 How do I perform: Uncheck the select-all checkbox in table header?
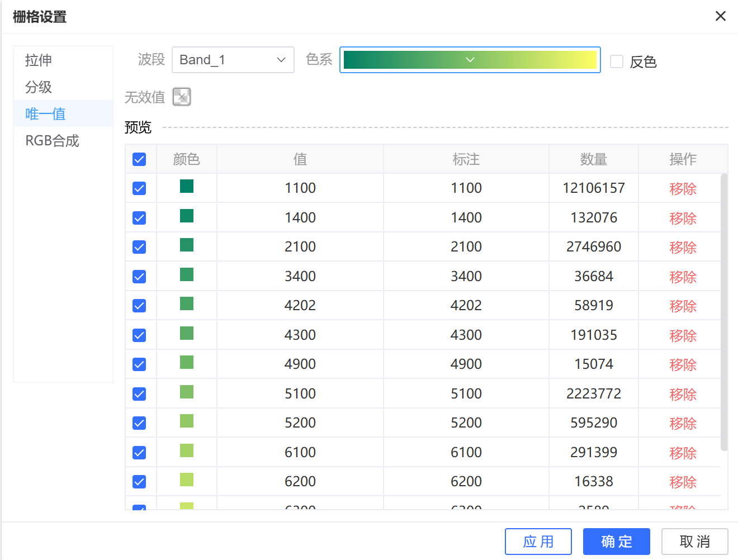coord(139,159)
